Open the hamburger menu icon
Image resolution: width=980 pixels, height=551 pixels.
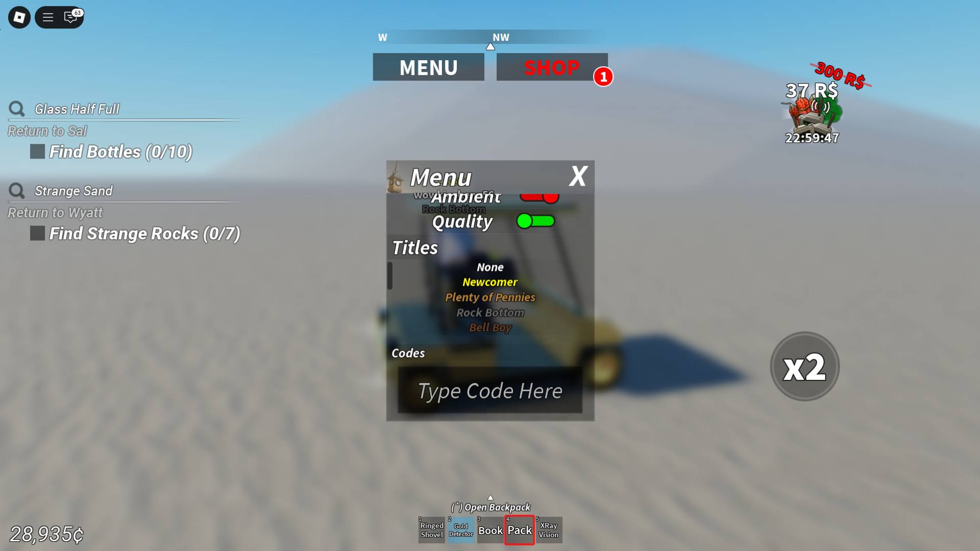48,17
